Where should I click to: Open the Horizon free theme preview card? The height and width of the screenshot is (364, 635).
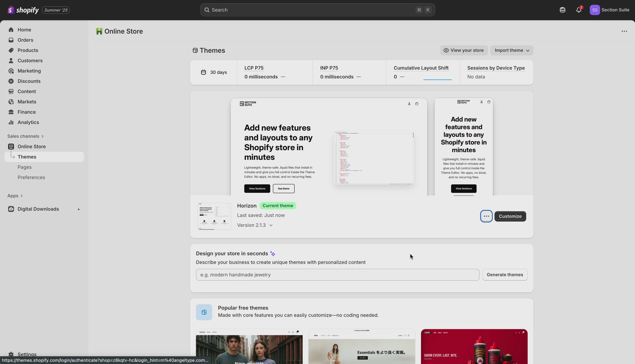(x=249, y=346)
